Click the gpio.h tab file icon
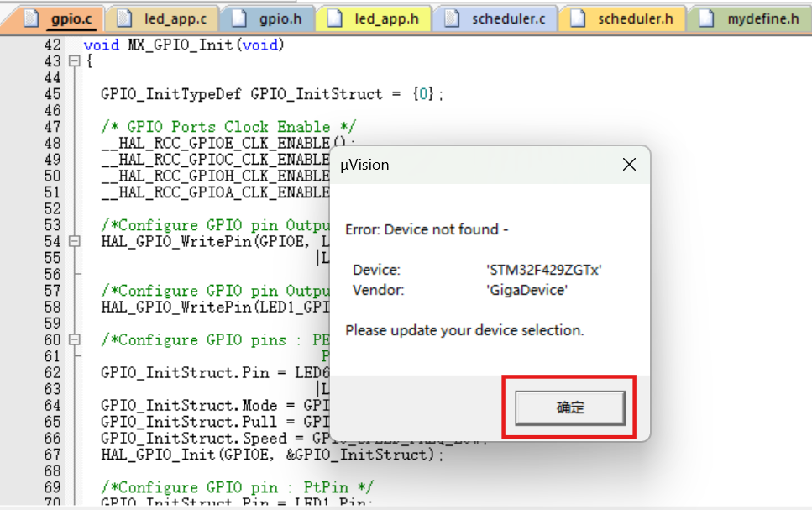The height and width of the screenshot is (510, 812). pos(238,18)
